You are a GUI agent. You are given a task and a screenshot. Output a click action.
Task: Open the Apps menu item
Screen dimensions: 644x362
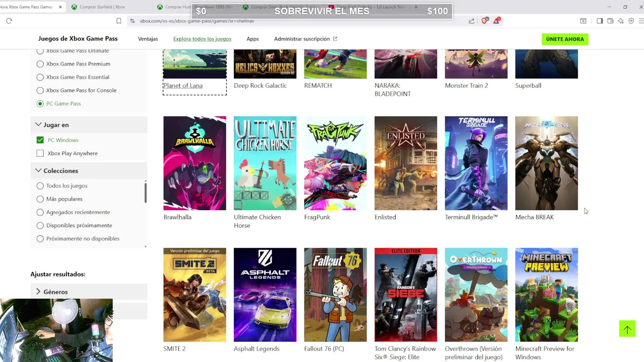click(253, 39)
